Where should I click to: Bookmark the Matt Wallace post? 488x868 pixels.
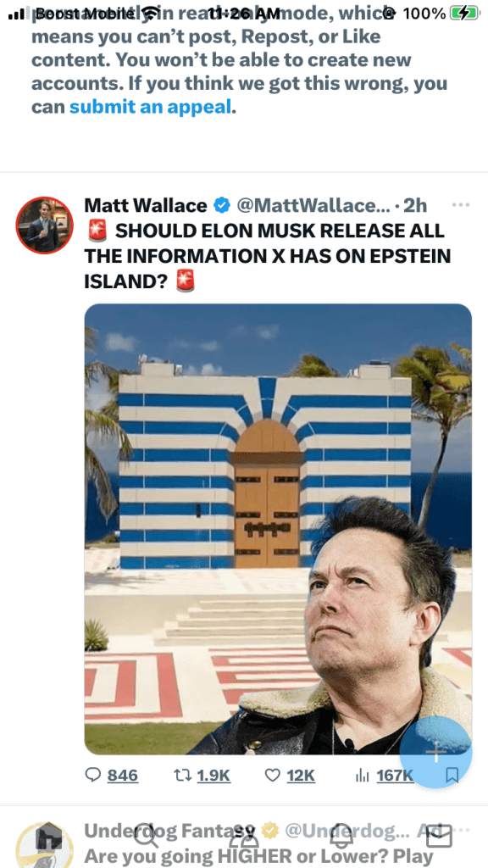[452, 776]
